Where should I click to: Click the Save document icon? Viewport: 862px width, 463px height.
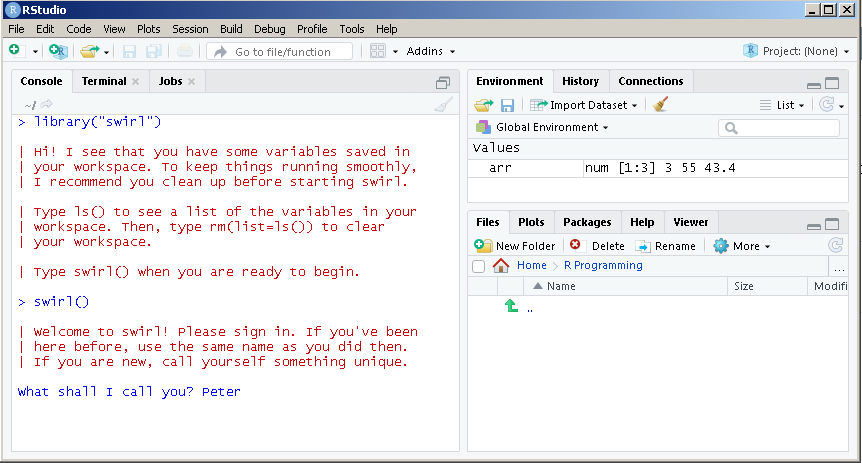[129, 51]
